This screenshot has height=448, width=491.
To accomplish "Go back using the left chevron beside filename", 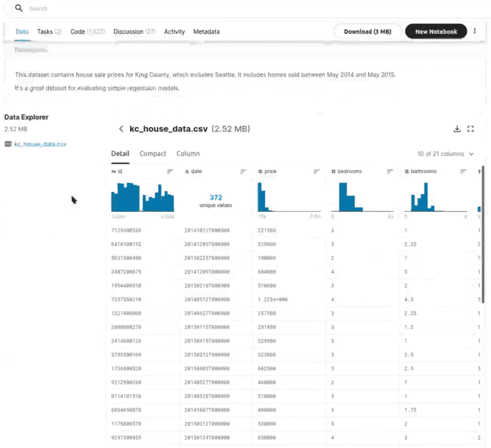I will [121, 128].
